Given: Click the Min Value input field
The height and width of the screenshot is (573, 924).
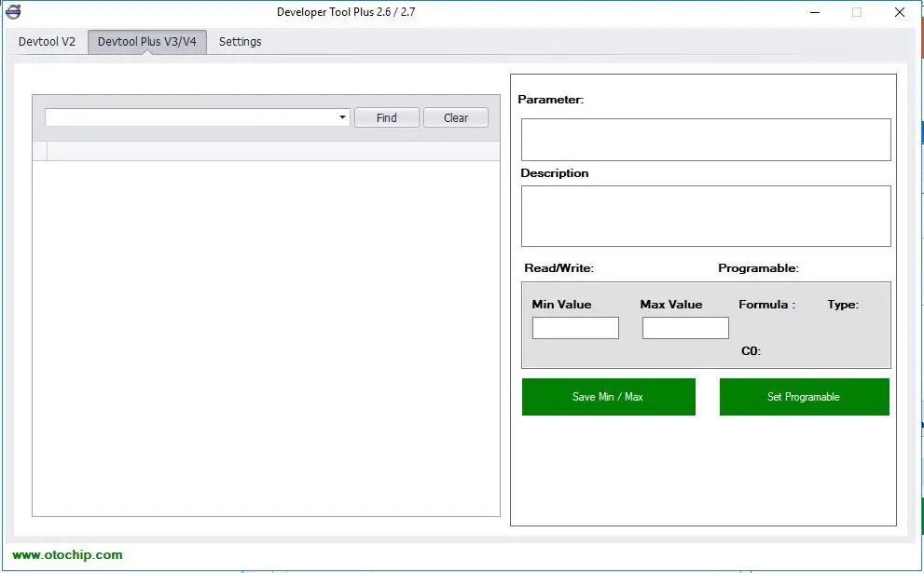Looking at the screenshot, I should (575, 328).
